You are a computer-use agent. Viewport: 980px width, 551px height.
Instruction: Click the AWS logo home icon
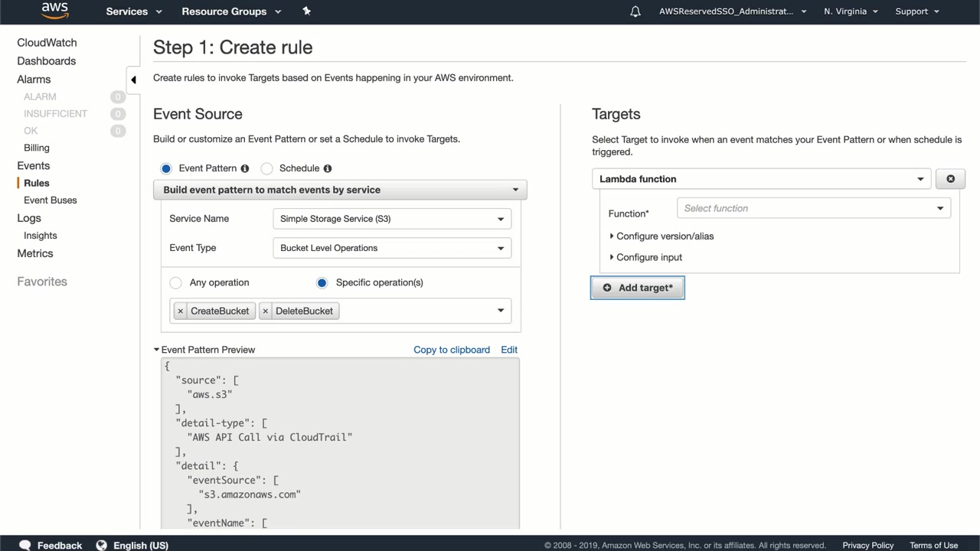tap(54, 11)
